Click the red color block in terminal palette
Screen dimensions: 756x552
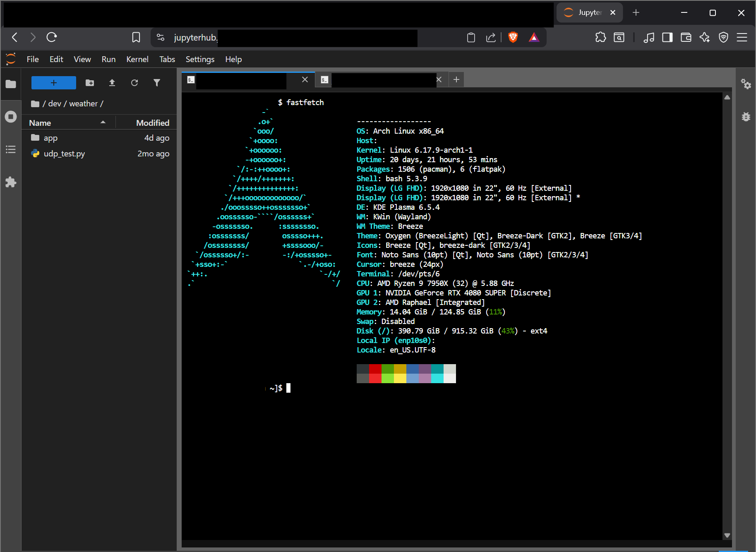(375, 369)
